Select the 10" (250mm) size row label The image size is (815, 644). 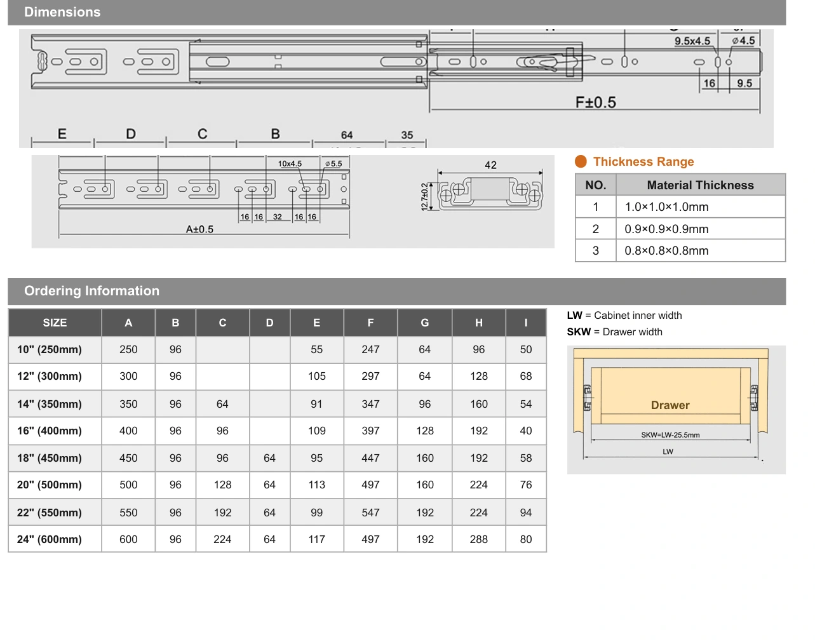tap(50, 349)
